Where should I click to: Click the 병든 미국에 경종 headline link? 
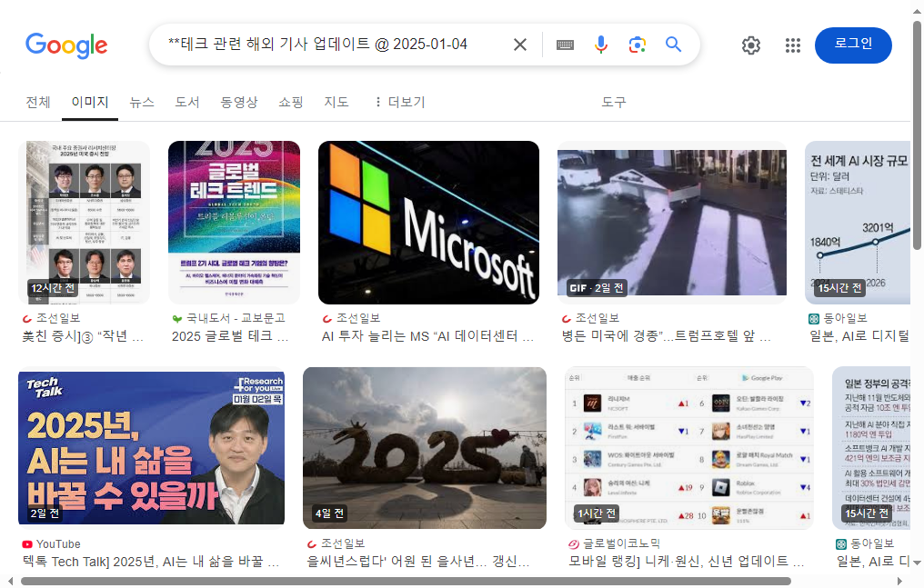[666, 336]
